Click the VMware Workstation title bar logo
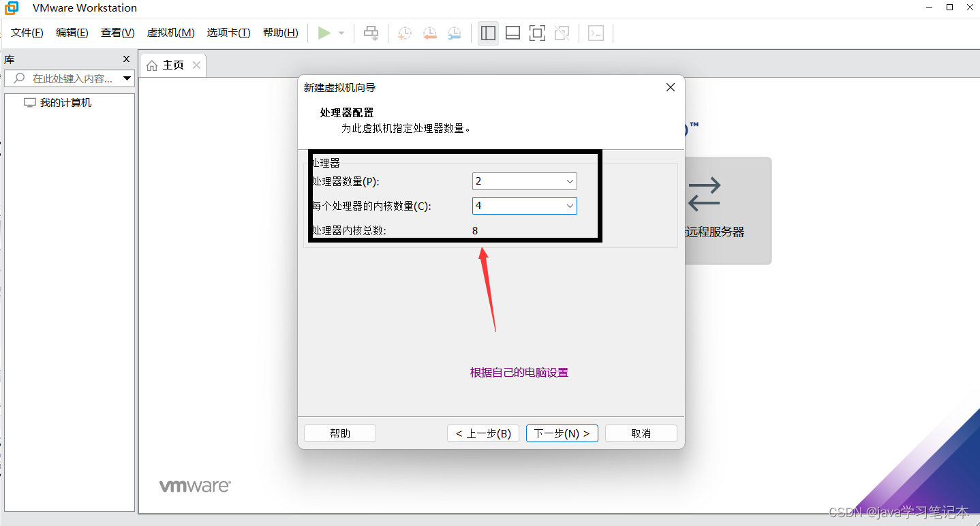 [12, 7]
